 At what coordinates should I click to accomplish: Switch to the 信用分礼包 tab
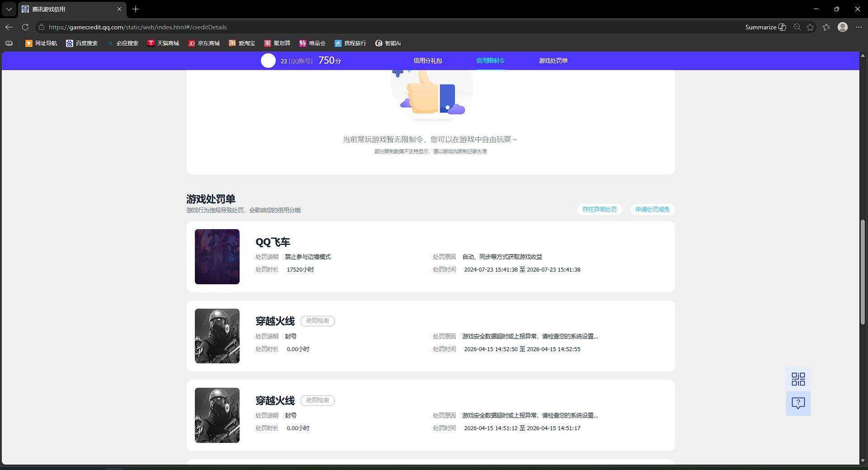428,61
